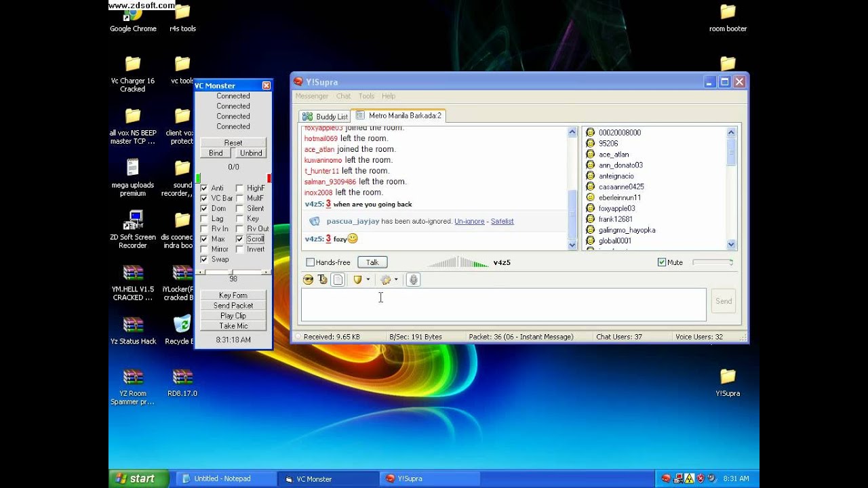
Task: Open the emoticon smiley picker in Y!Supra
Action: click(x=309, y=279)
